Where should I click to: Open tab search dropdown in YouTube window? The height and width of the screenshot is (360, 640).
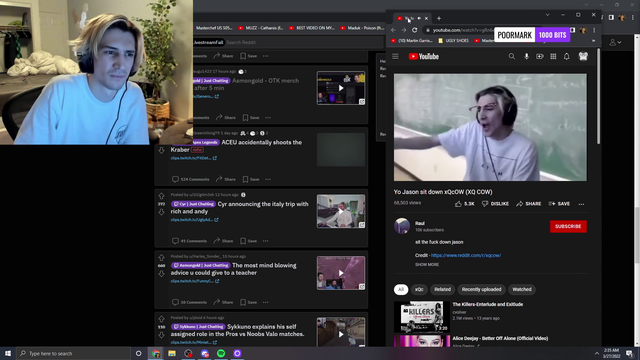[x=547, y=15]
